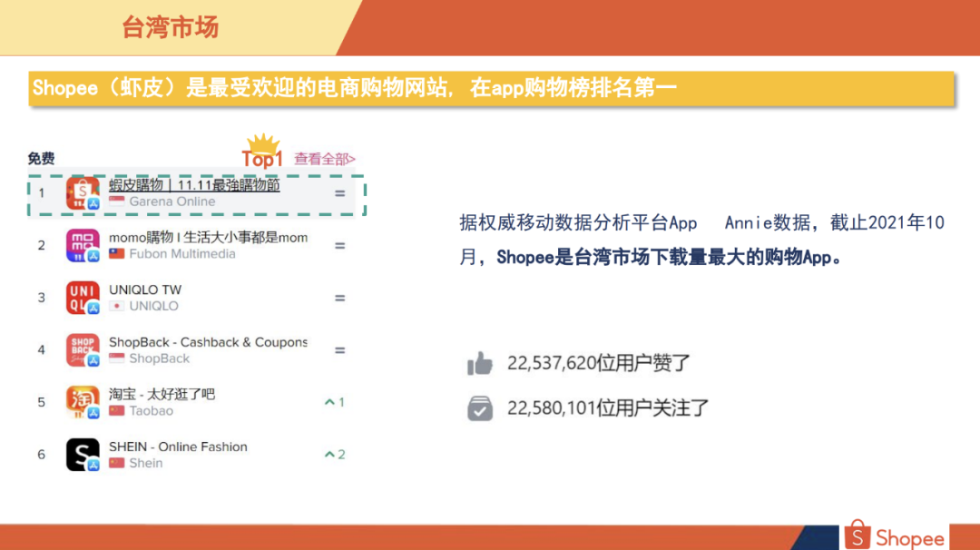Collapse the equals indicator beside ShopBack
980x550 pixels.
tap(338, 350)
